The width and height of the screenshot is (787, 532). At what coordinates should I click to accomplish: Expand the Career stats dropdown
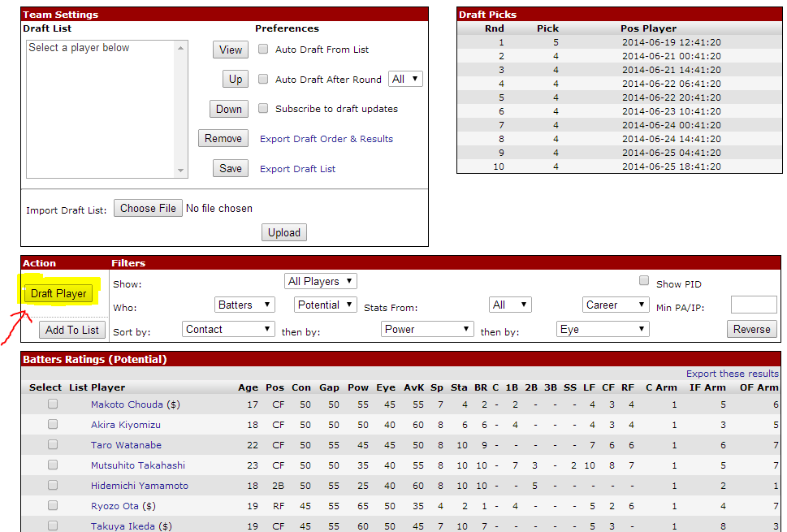[x=616, y=305]
